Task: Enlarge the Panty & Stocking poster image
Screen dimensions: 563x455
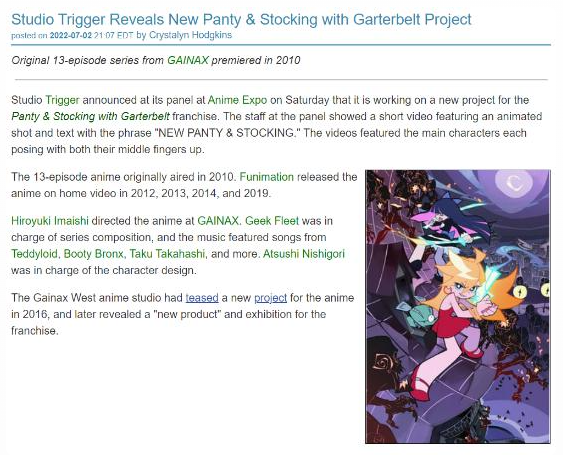Action: [x=458, y=306]
